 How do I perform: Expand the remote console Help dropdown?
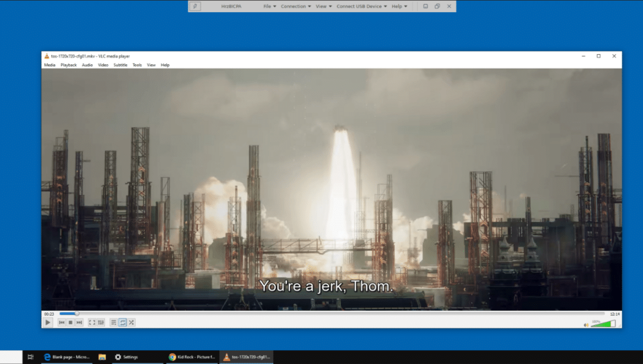tap(399, 6)
